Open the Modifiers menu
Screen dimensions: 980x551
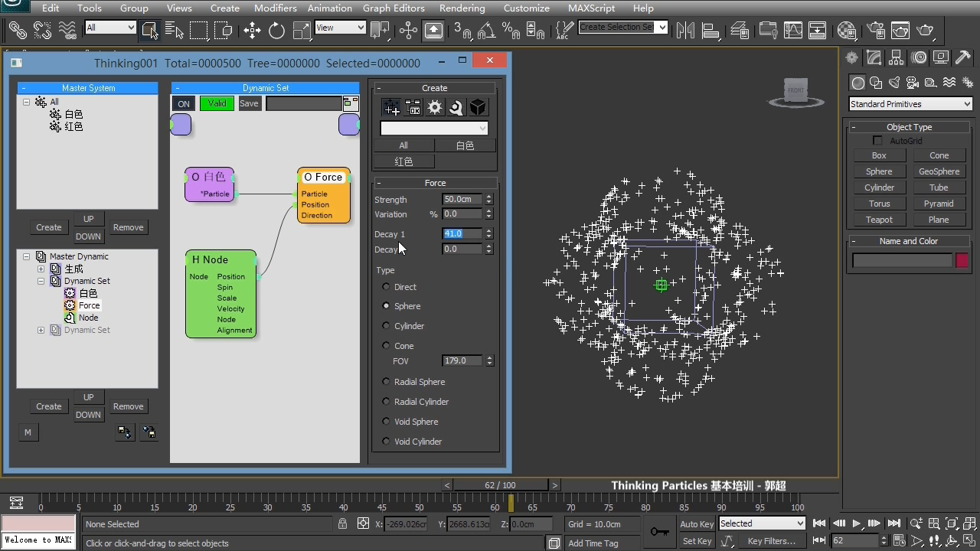coord(275,8)
